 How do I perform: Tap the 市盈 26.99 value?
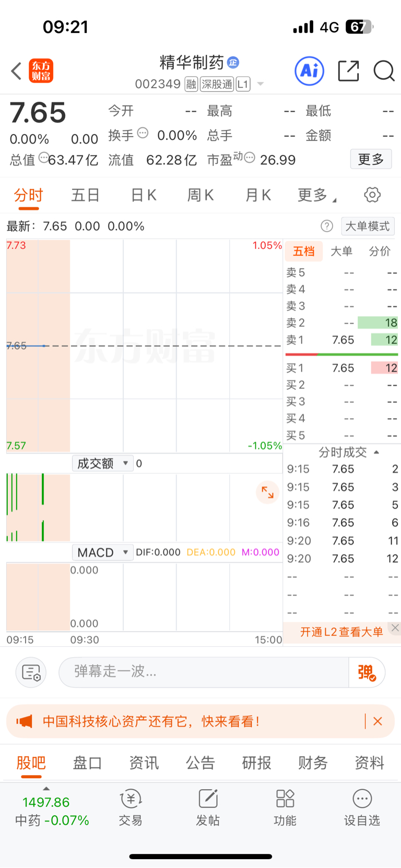coord(278,160)
